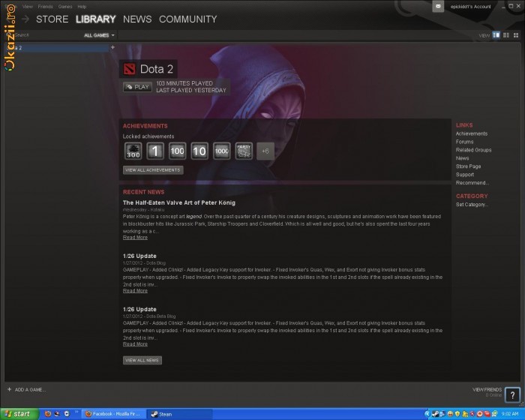Click the Windows Start button
525x420 pixels.
pyautogui.click(x=19, y=414)
